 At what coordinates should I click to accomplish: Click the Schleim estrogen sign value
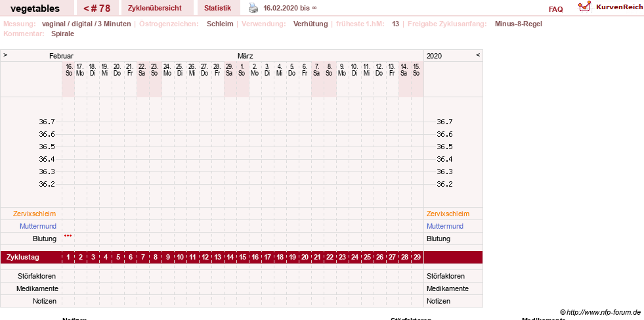220,24
